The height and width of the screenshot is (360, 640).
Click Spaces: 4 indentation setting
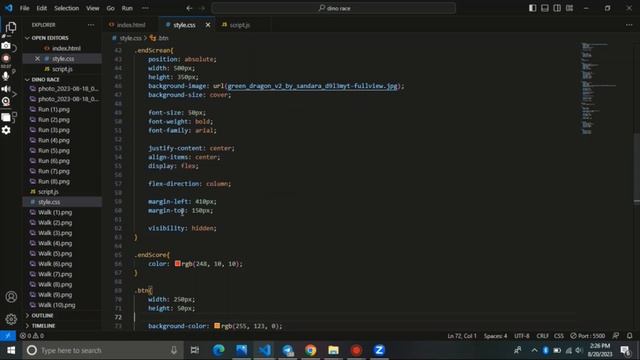[495, 336]
